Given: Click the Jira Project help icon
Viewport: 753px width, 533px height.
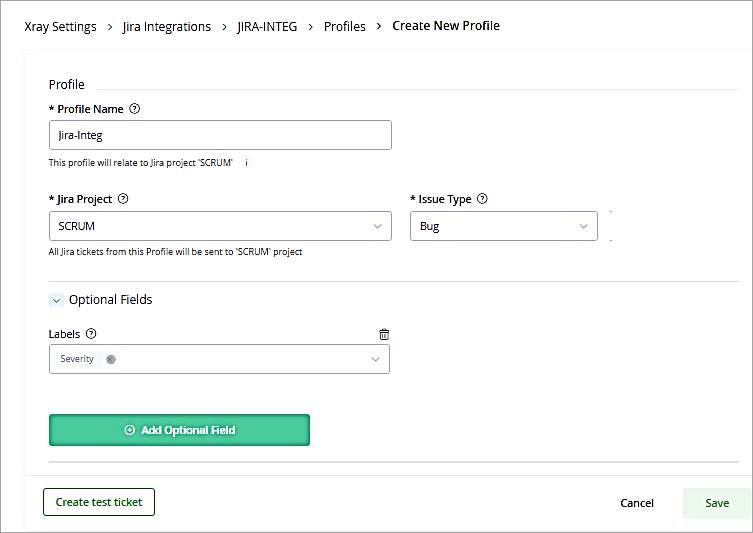Looking at the screenshot, I should tap(123, 199).
